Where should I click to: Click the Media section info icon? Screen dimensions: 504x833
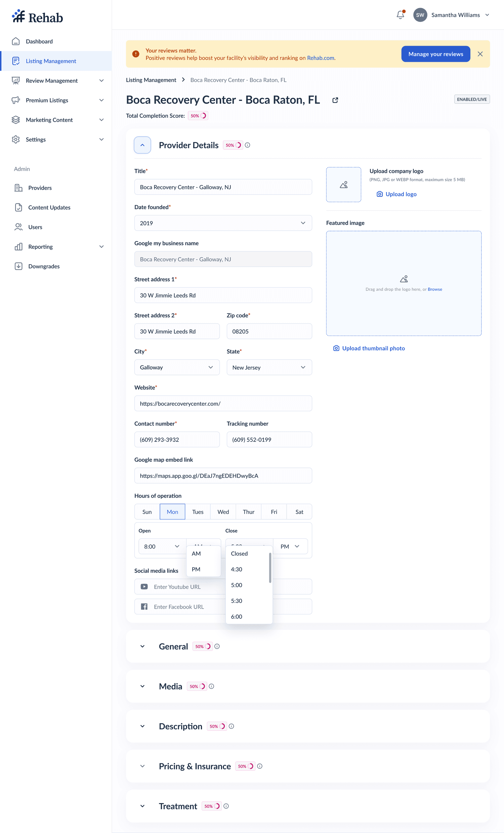pos(211,686)
